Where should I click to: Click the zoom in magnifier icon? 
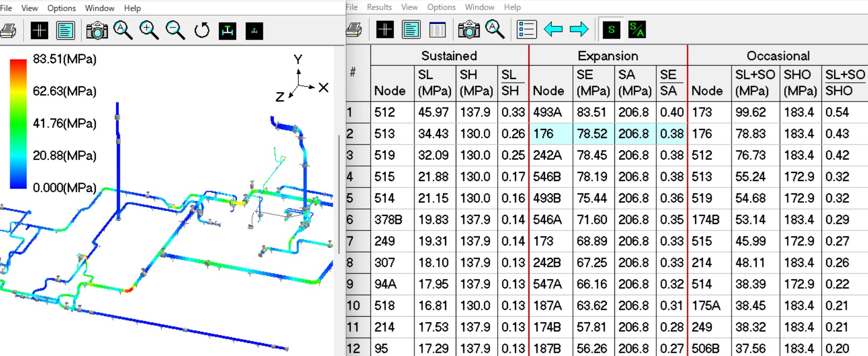149,31
